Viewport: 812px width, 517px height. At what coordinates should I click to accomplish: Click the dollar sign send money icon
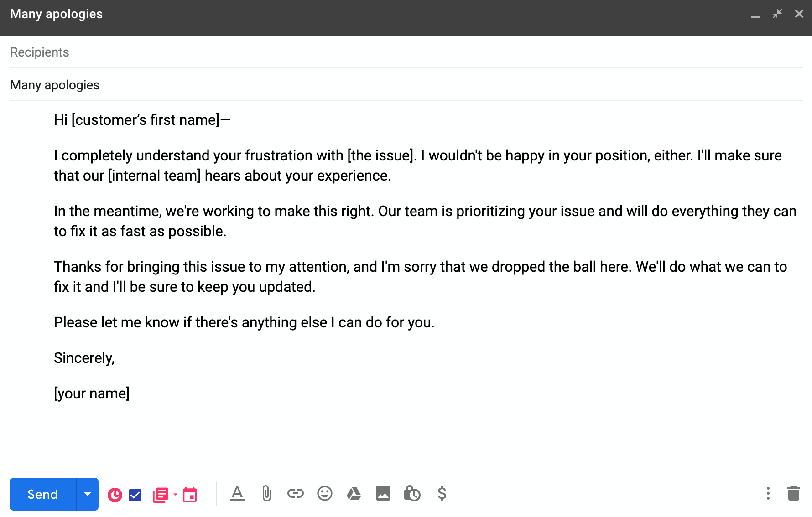442,493
